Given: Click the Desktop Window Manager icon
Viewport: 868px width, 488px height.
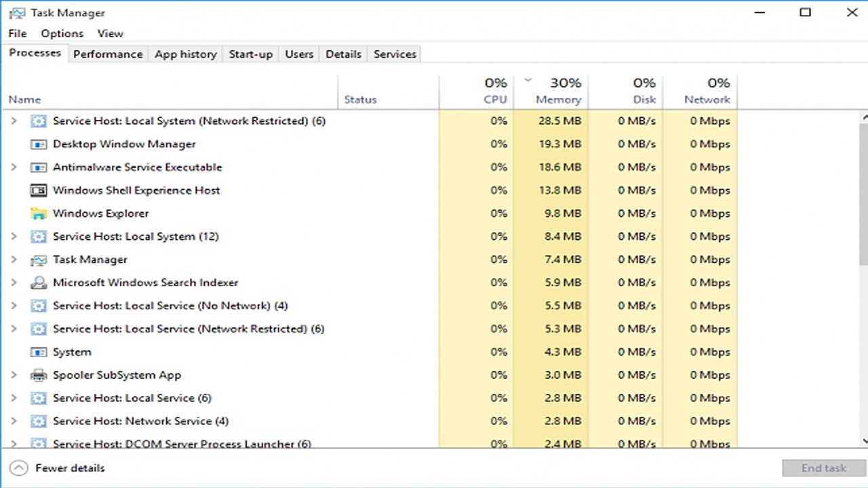Looking at the screenshot, I should (39, 144).
